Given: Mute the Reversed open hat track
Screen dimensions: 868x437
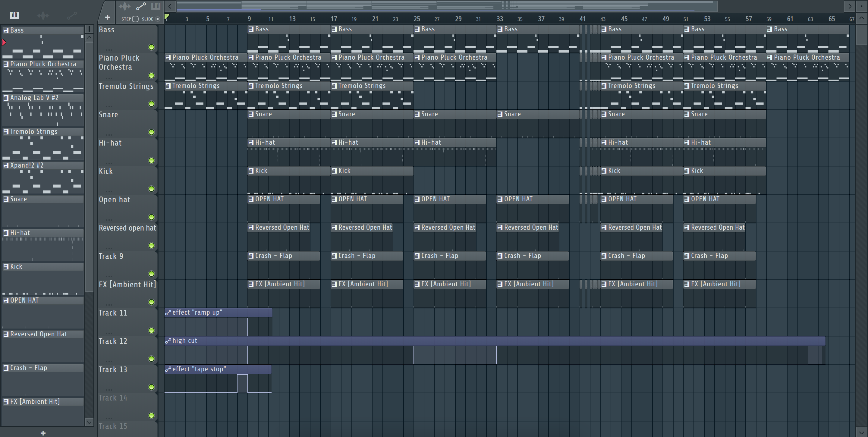Looking at the screenshot, I should point(152,245).
